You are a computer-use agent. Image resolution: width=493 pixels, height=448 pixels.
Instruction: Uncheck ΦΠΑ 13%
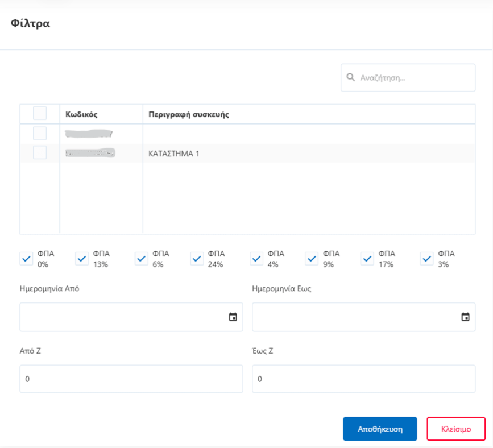coord(82,259)
